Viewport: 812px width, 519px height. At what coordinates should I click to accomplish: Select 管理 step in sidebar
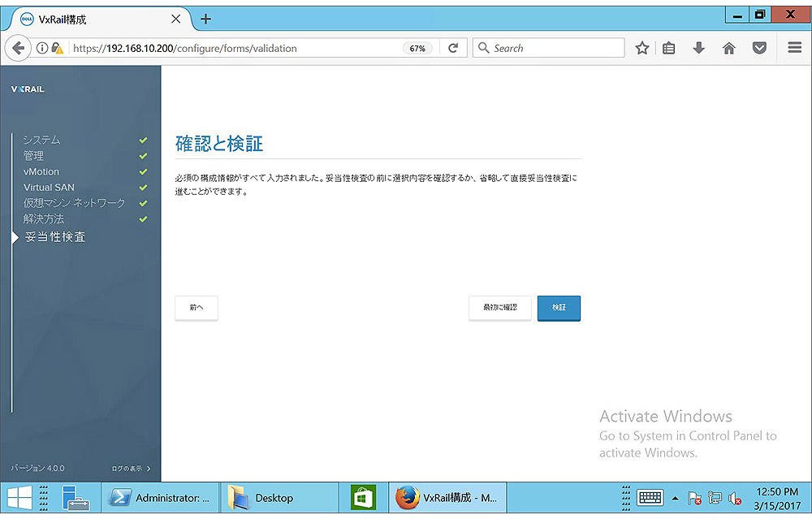coord(33,156)
